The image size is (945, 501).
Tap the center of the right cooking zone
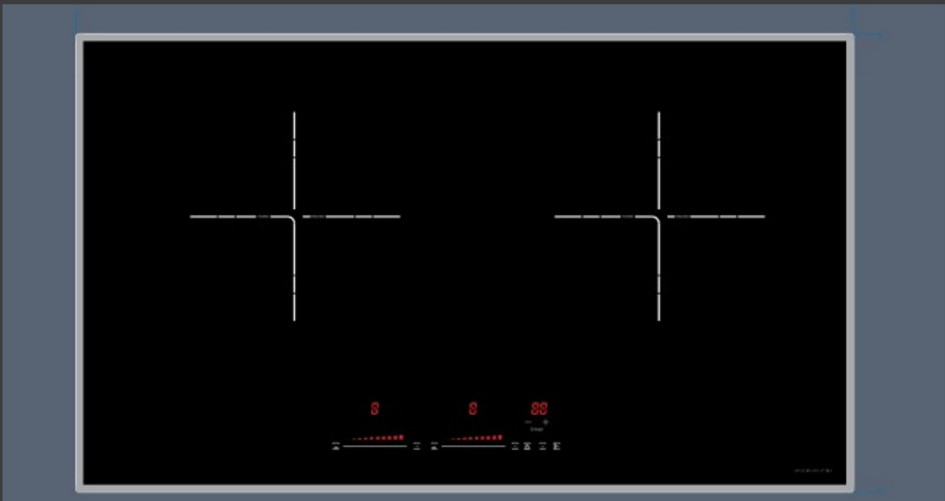pos(659,216)
